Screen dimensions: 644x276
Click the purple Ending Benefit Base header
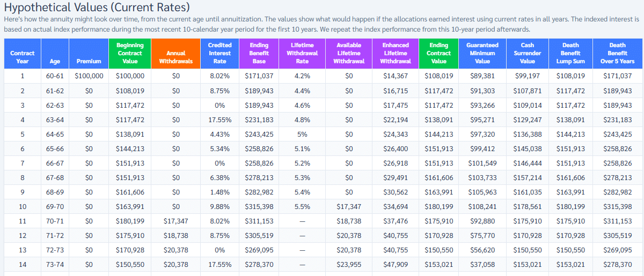[259, 53]
